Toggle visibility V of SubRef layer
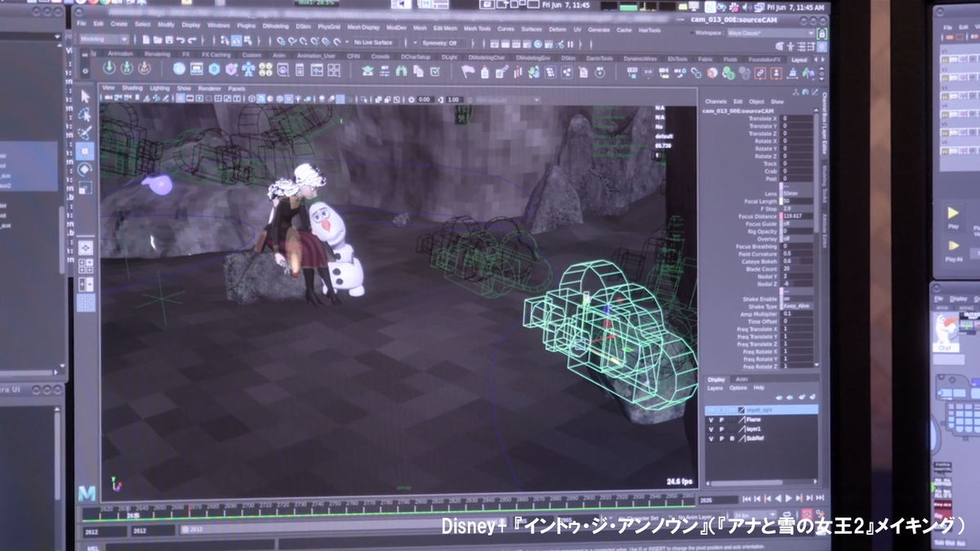This screenshot has width=980, height=551. click(711, 439)
